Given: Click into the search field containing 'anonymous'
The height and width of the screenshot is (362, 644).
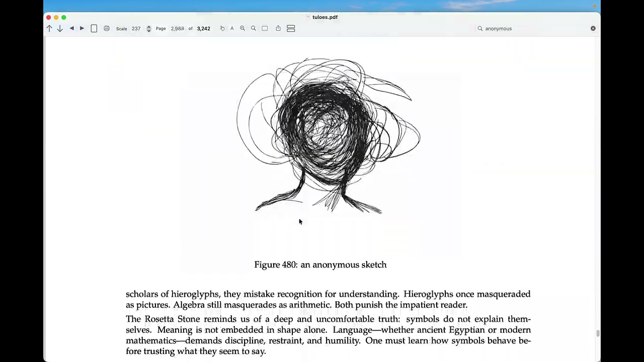Looking at the screenshot, I should pyautogui.click(x=536, y=29).
